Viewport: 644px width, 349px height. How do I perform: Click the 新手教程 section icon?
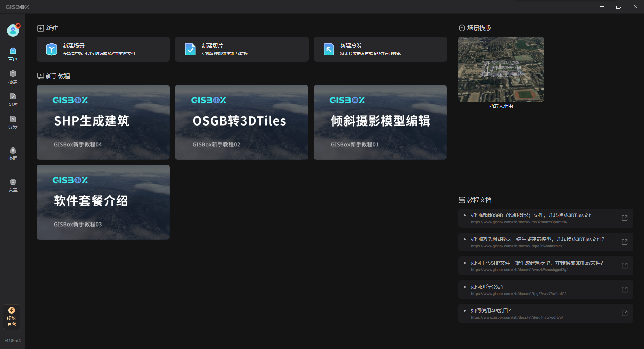pyautogui.click(x=41, y=76)
